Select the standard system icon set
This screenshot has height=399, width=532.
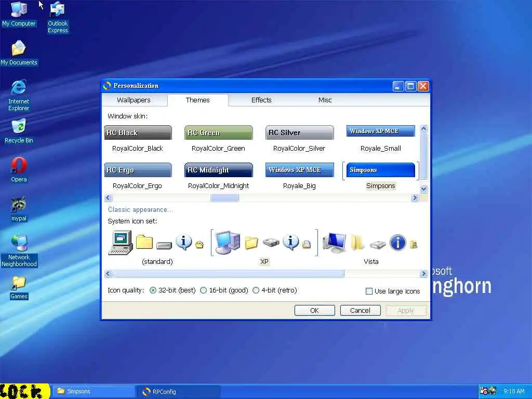(x=157, y=247)
